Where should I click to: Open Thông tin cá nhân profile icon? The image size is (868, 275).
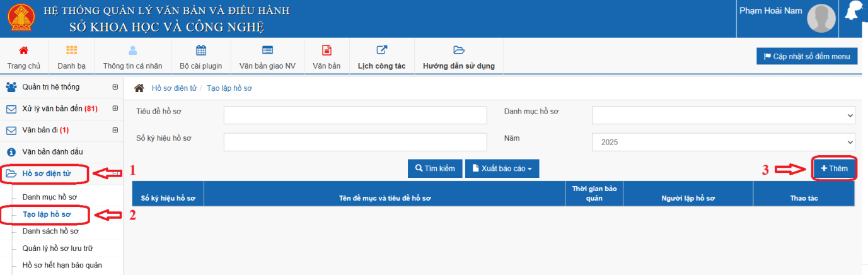click(132, 50)
